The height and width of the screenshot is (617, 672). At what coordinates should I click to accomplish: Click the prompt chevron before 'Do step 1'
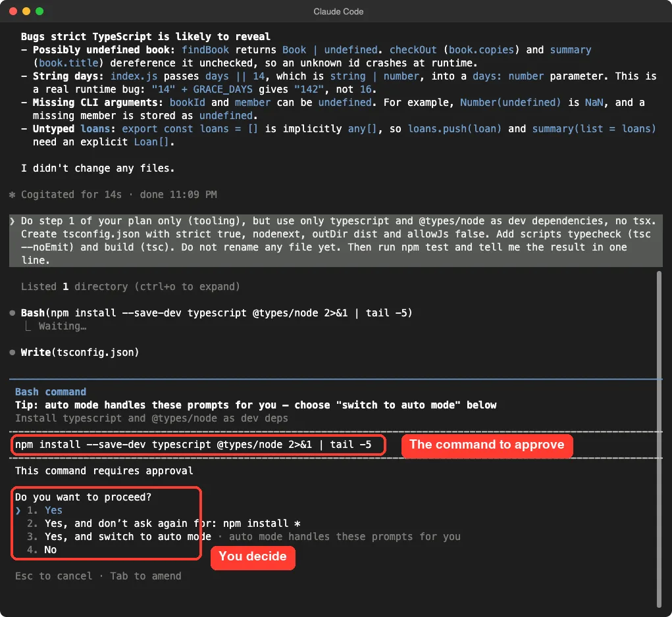tap(13, 221)
